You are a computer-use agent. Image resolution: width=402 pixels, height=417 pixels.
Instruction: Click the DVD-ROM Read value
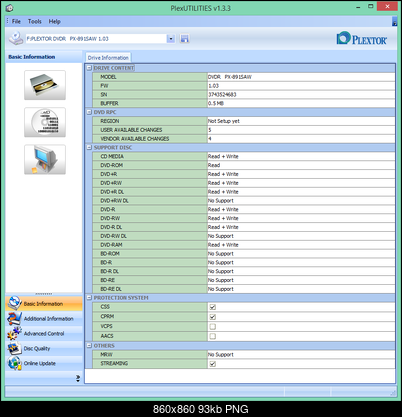214,165
